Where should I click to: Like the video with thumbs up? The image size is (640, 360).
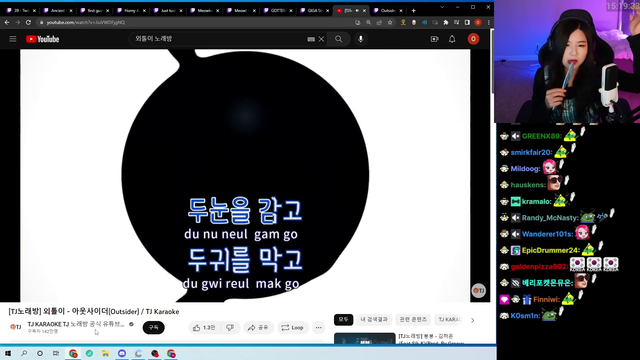(204, 327)
